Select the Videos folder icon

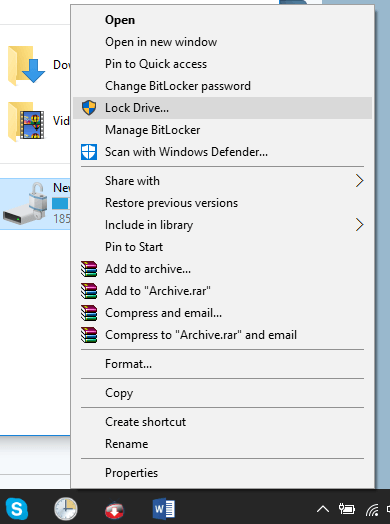(x=26, y=122)
